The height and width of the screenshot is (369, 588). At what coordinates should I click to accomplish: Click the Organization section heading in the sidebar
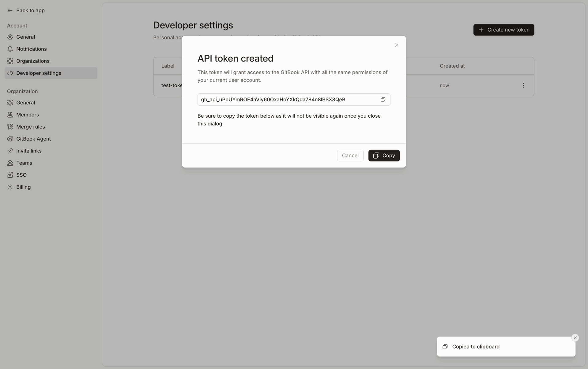pos(22,91)
